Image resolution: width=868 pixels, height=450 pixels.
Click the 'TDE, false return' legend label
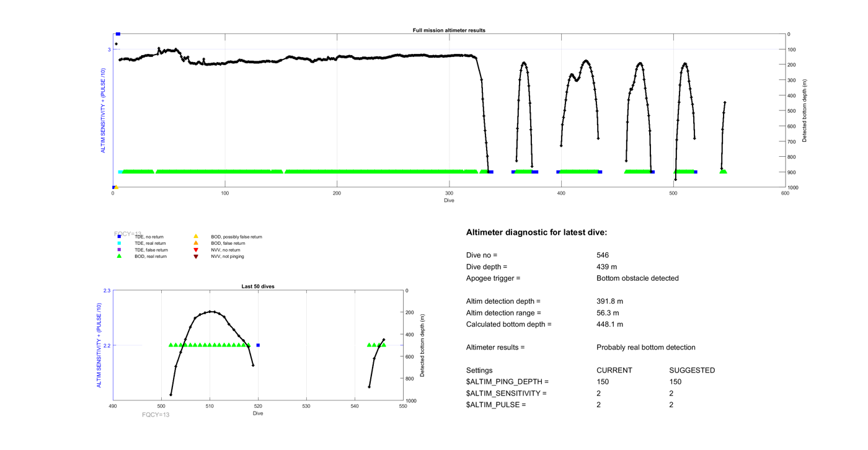[x=151, y=250]
